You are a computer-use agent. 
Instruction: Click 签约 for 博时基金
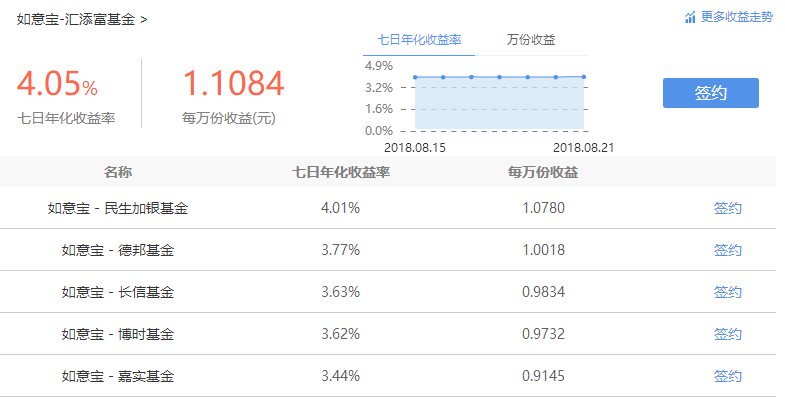pos(727,334)
